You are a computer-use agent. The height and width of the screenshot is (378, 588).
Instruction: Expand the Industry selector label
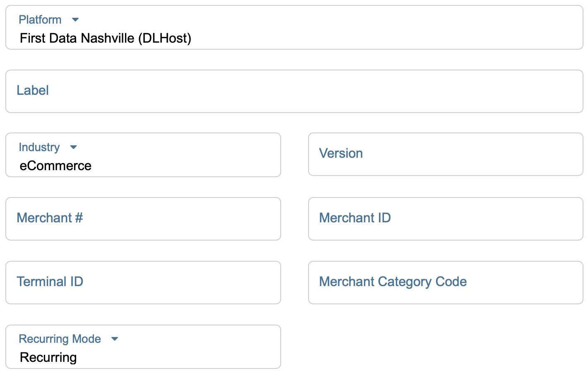tap(39, 147)
